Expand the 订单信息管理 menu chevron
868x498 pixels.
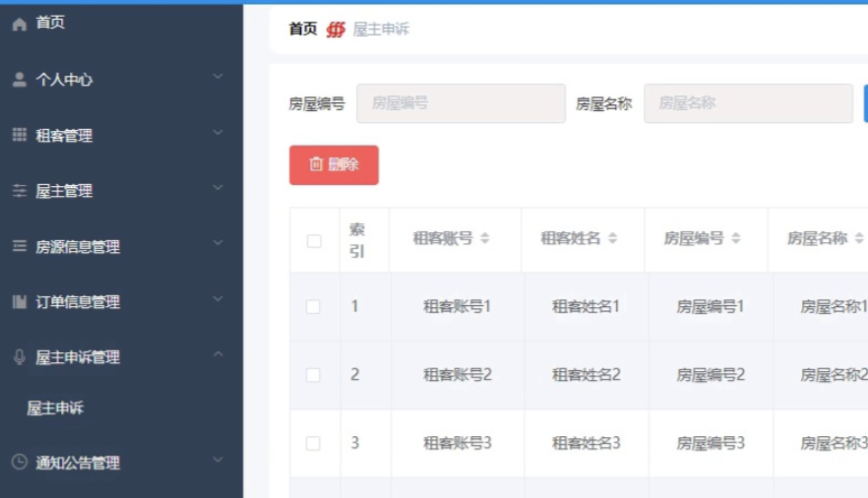point(218,299)
